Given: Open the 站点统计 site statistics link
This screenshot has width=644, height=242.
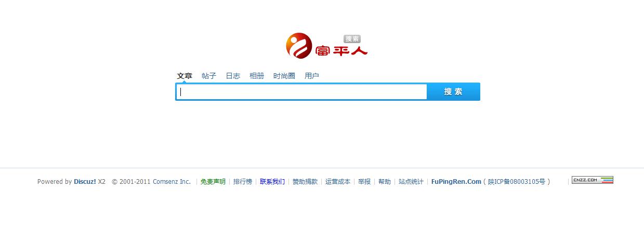Looking at the screenshot, I should [x=411, y=182].
